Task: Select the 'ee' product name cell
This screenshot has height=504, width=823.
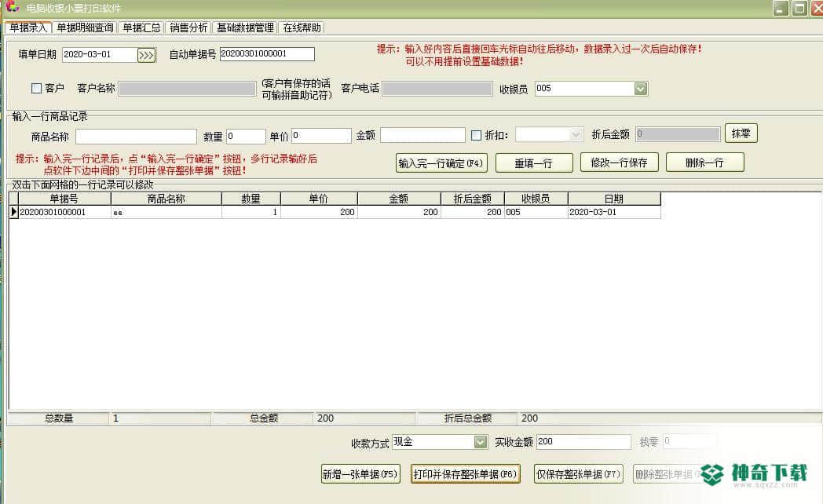Action: 166,212
